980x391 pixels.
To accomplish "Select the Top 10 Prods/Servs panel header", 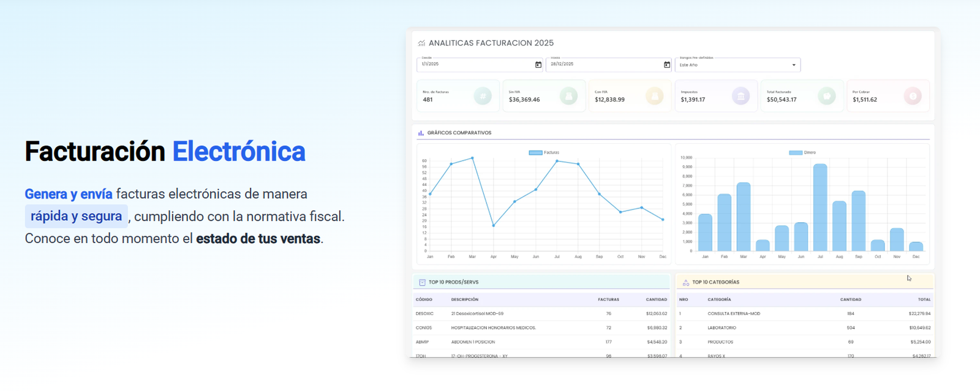I will (541, 282).
